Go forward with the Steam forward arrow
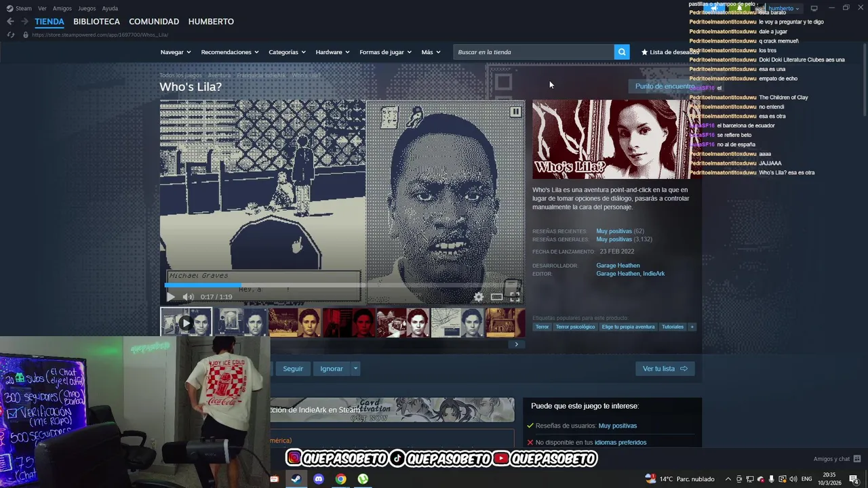The height and width of the screenshot is (488, 868). [x=24, y=22]
